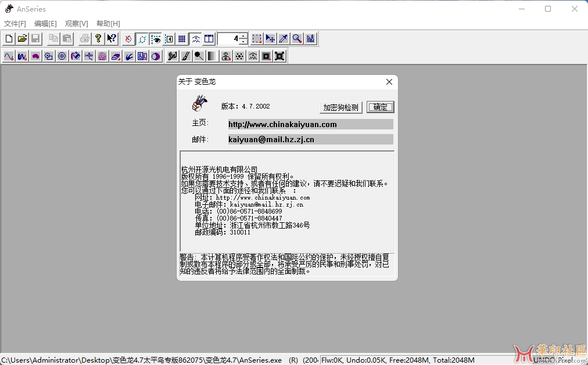Select the paint bucket fill tool
588x365 pixels.
tap(76, 56)
